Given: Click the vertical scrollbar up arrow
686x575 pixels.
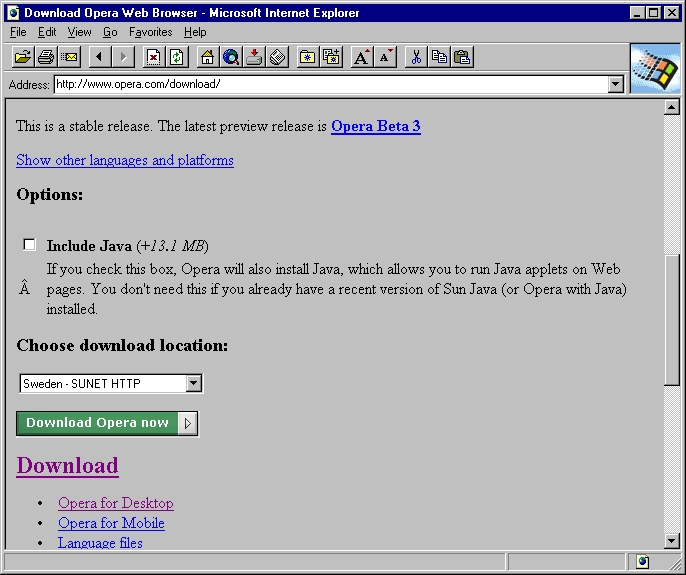Looking at the screenshot, I should 672,107.
